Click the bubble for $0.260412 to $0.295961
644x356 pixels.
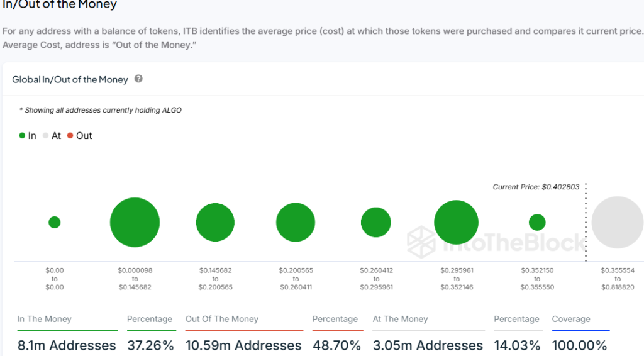click(376, 222)
